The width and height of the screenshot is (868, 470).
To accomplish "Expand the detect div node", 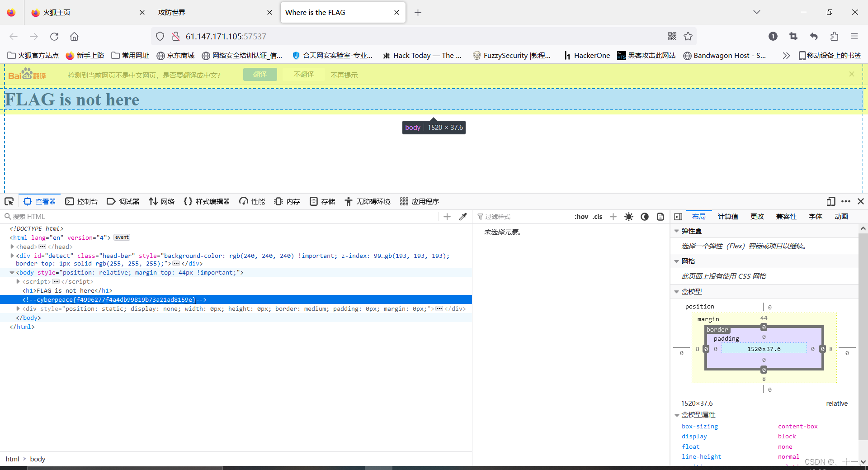I will 12,256.
